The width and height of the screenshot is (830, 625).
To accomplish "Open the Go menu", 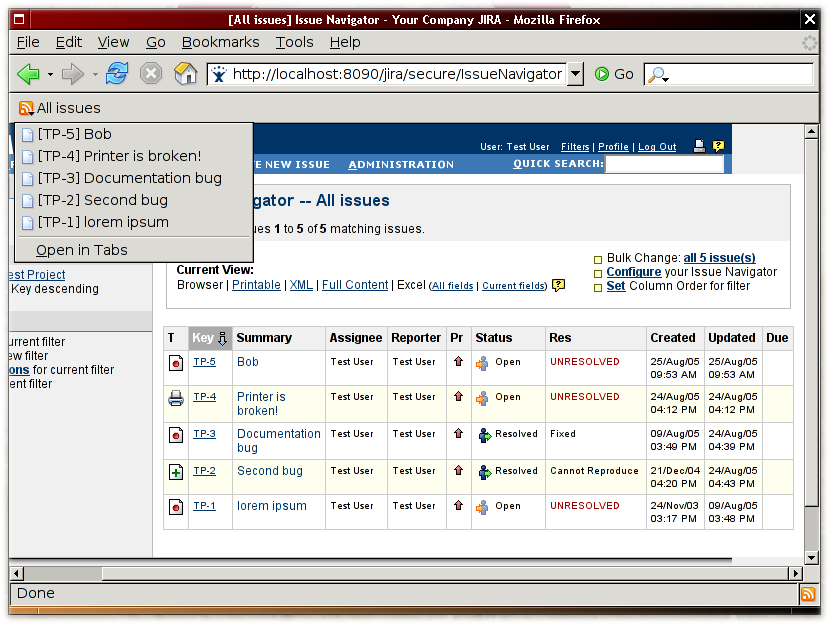I will tap(156, 42).
